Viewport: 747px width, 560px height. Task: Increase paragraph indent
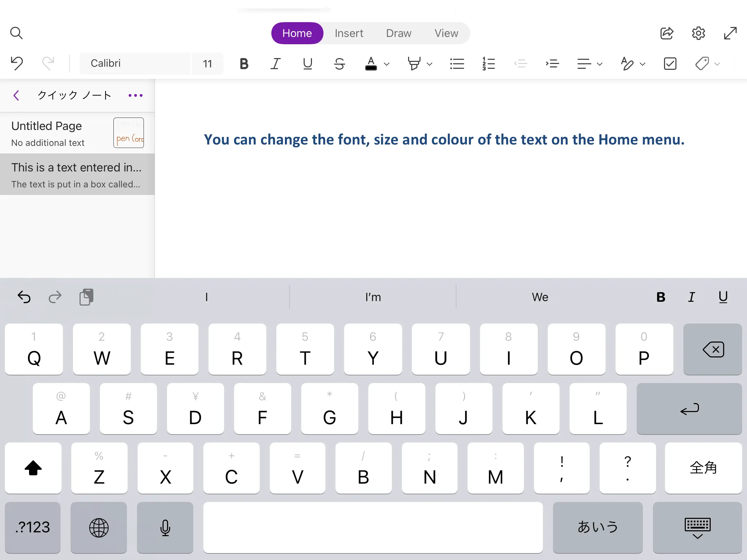point(552,64)
